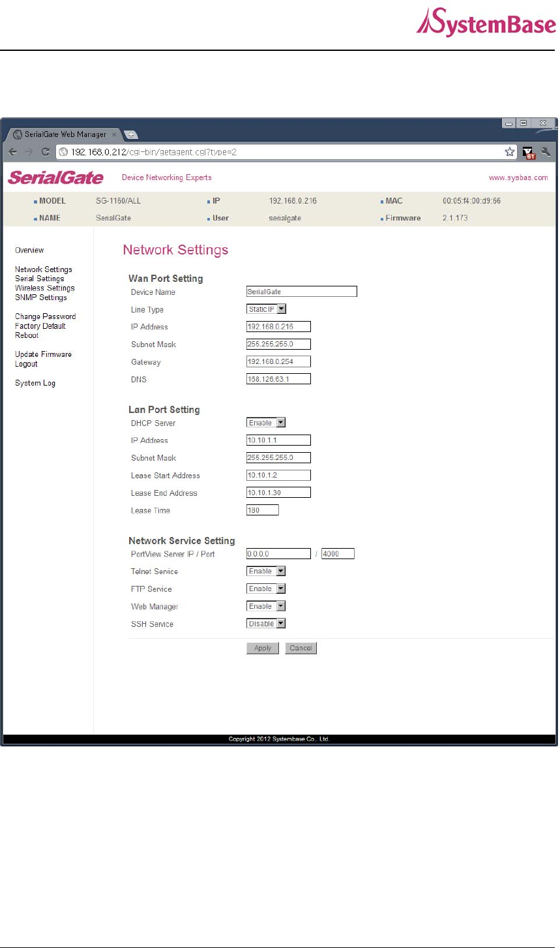Open the Telnet Service dropdown

[x=266, y=572]
